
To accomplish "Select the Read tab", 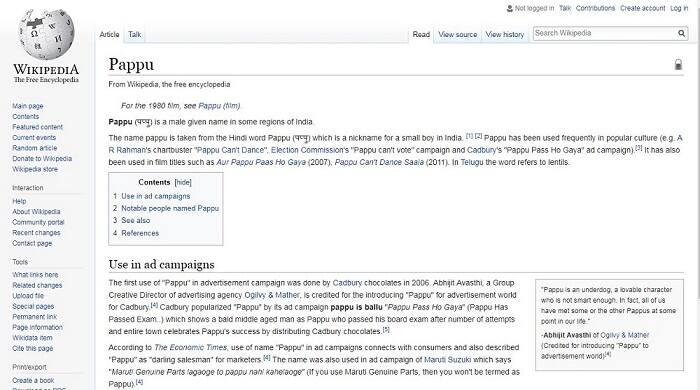I will (421, 34).
